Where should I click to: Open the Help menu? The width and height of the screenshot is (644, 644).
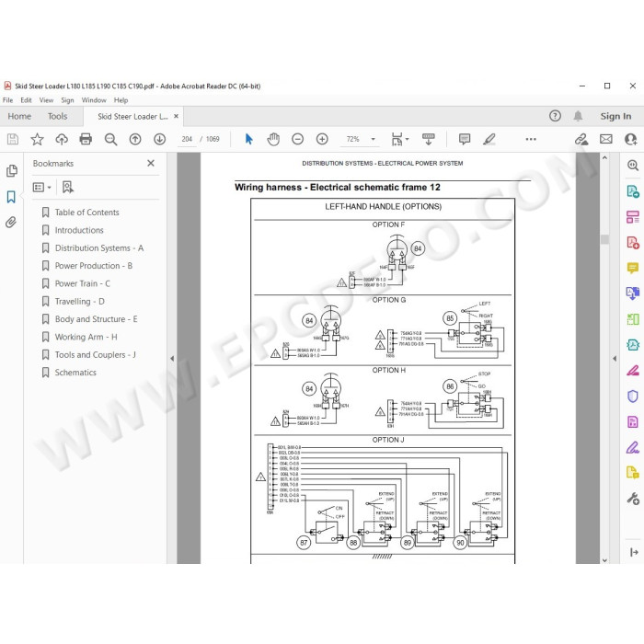(121, 100)
